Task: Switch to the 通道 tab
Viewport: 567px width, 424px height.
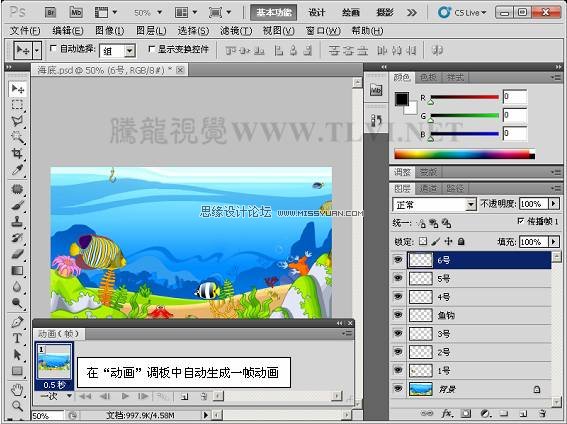Action: 428,188
